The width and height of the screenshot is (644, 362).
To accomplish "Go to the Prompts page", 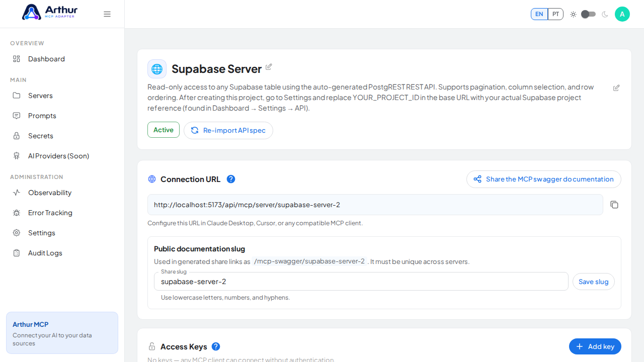I will pos(62,116).
